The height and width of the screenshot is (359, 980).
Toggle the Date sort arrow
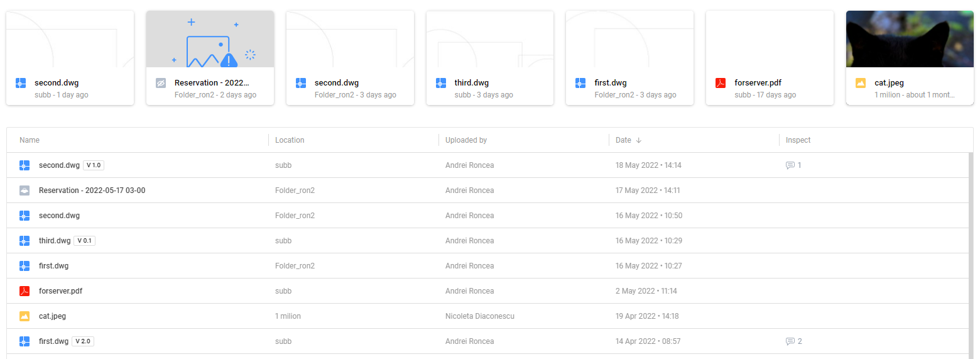click(639, 140)
